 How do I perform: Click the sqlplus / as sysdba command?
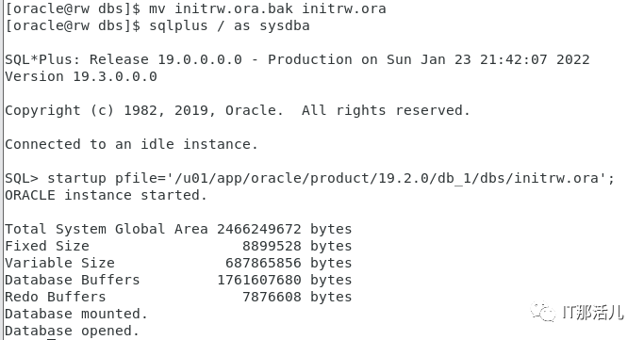229,25
